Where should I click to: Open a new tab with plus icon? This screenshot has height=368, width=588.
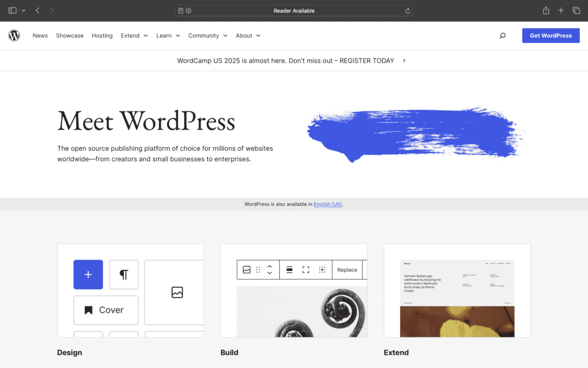(x=560, y=10)
